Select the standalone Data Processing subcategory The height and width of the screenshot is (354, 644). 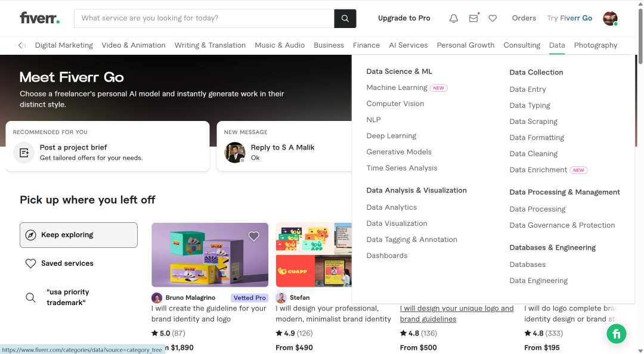coord(538,209)
